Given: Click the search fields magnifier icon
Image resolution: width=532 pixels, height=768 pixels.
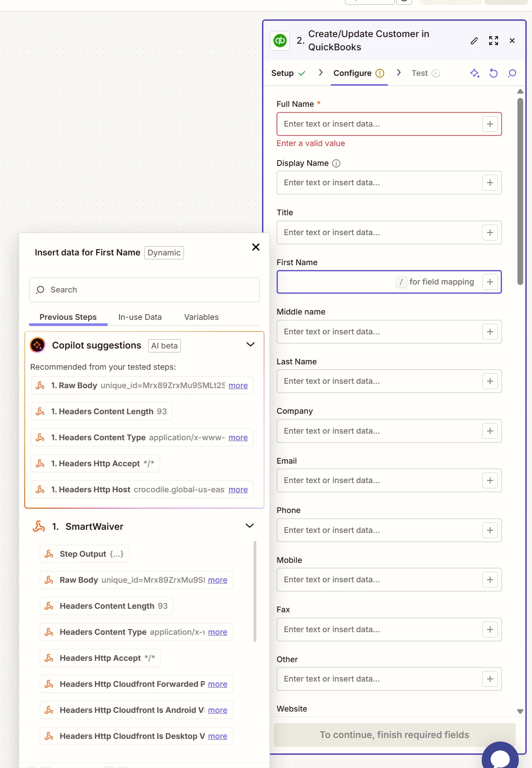Looking at the screenshot, I should click(512, 73).
